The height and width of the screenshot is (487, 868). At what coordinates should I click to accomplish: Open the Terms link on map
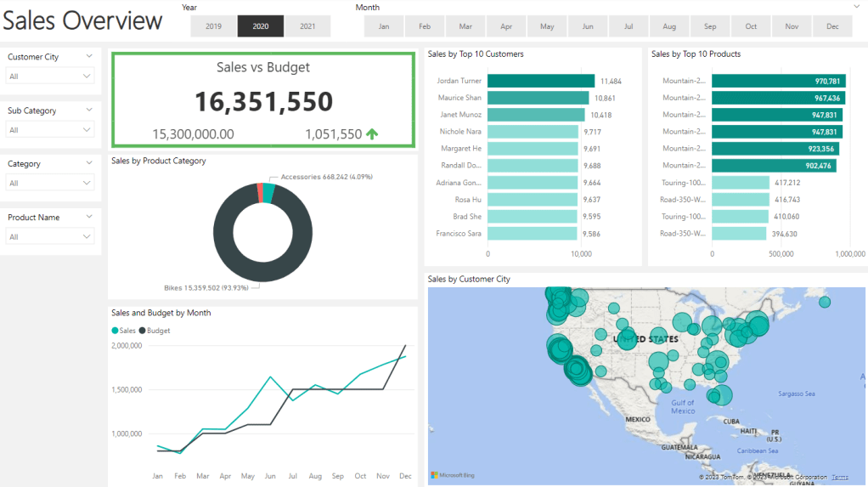coord(839,477)
